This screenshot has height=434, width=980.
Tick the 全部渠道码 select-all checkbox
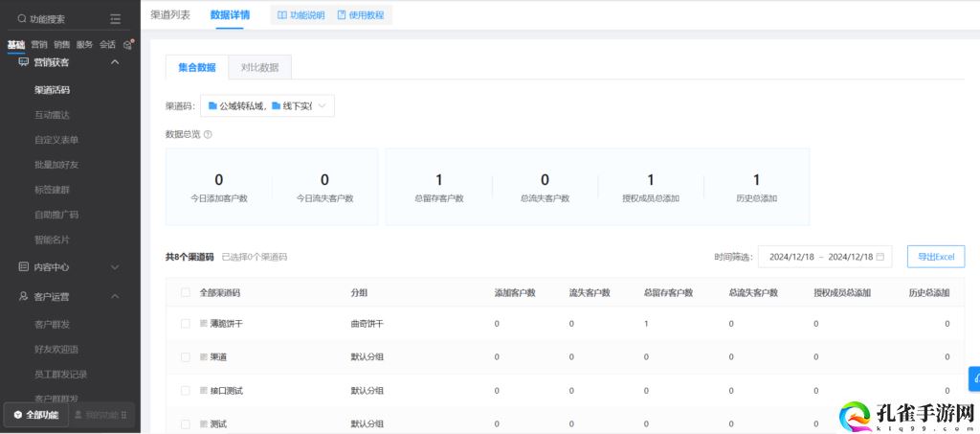(x=185, y=292)
